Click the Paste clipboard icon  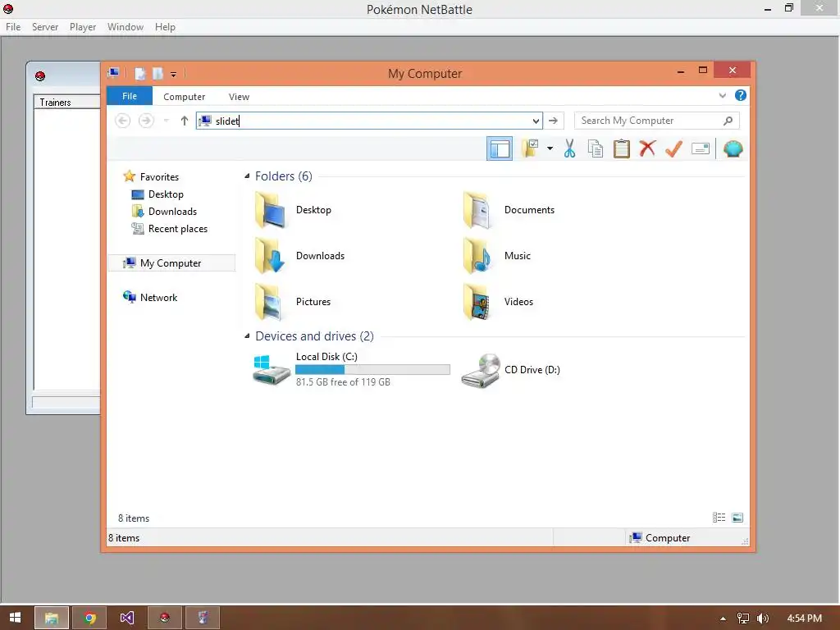[x=622, y=149]
